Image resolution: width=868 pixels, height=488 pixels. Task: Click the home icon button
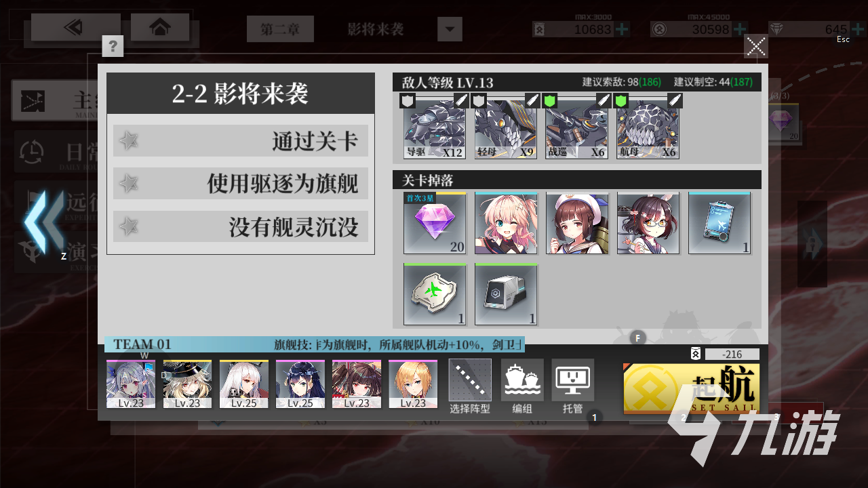coord(160,27)
